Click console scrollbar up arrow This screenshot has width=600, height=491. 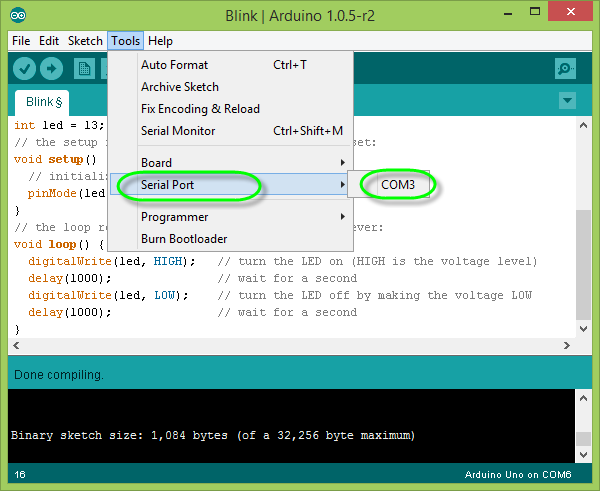[584, 398]
